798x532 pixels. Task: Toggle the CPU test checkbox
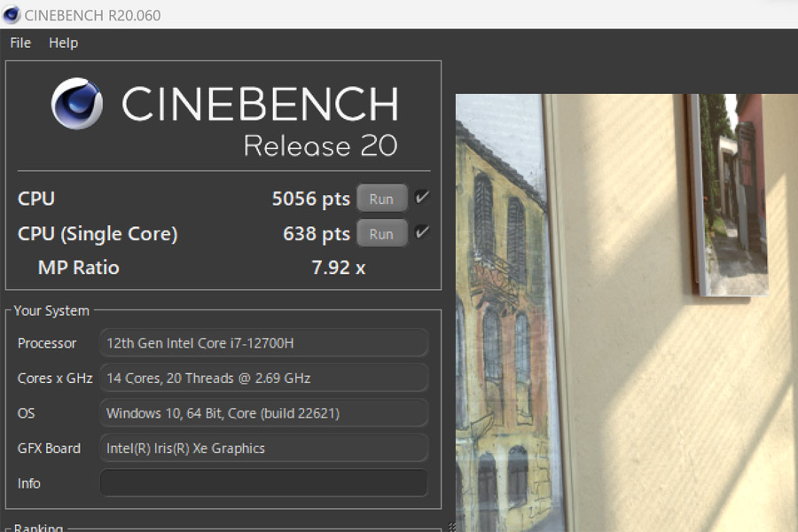(x=421, y=198)
